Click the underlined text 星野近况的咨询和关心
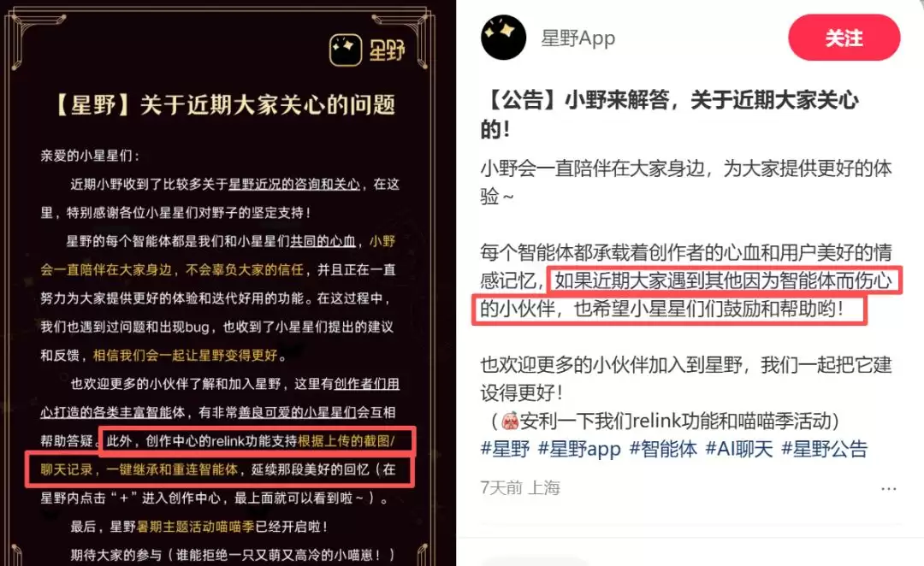The image size is (924, 566). (294, 185)
